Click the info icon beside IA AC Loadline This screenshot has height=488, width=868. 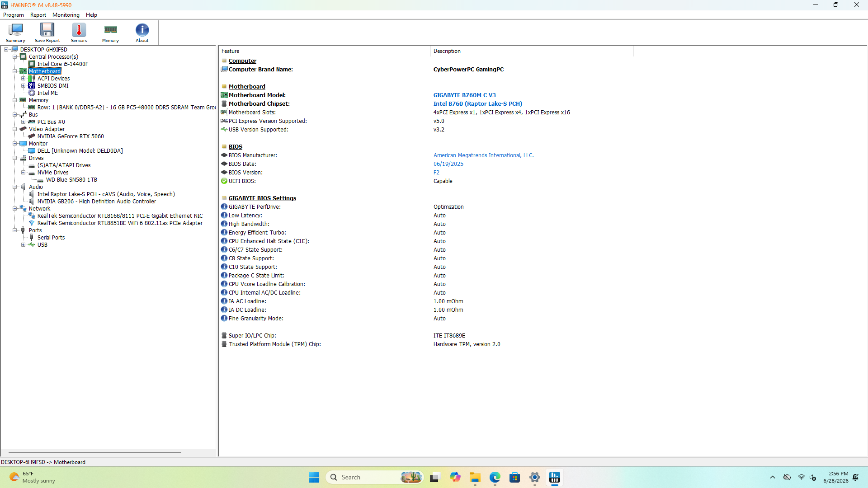pyautogui.click(x=224, y=301)
